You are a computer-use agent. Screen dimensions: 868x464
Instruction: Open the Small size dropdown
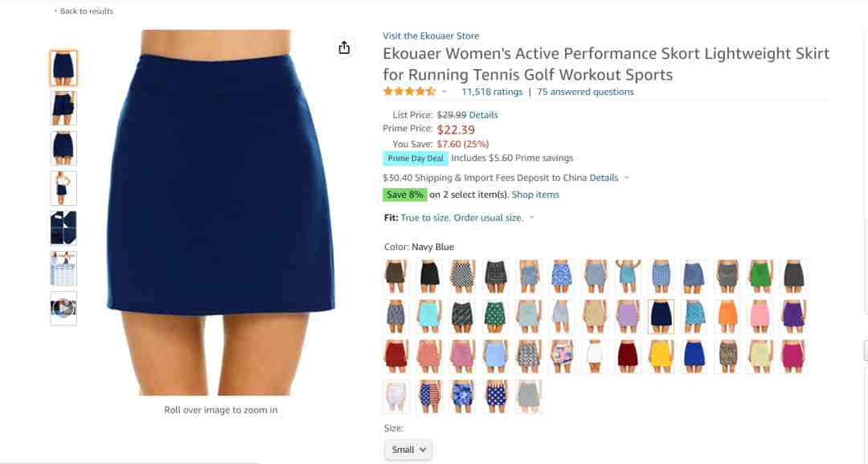click(408, 450)
